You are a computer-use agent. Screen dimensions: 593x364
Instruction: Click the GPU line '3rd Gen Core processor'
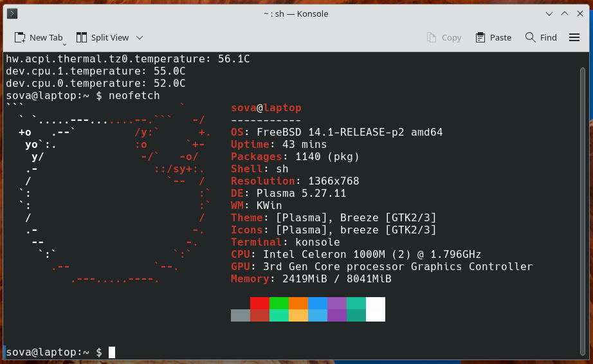(334, 266)
